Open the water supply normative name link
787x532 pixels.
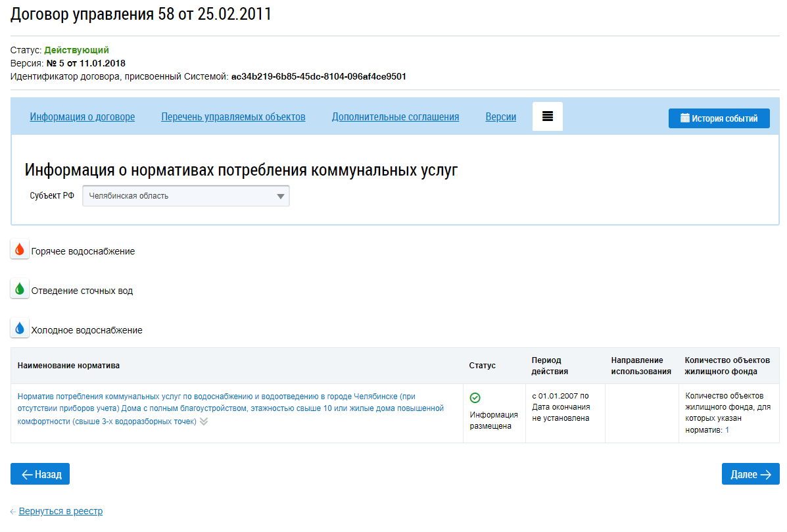pos(230,408)
